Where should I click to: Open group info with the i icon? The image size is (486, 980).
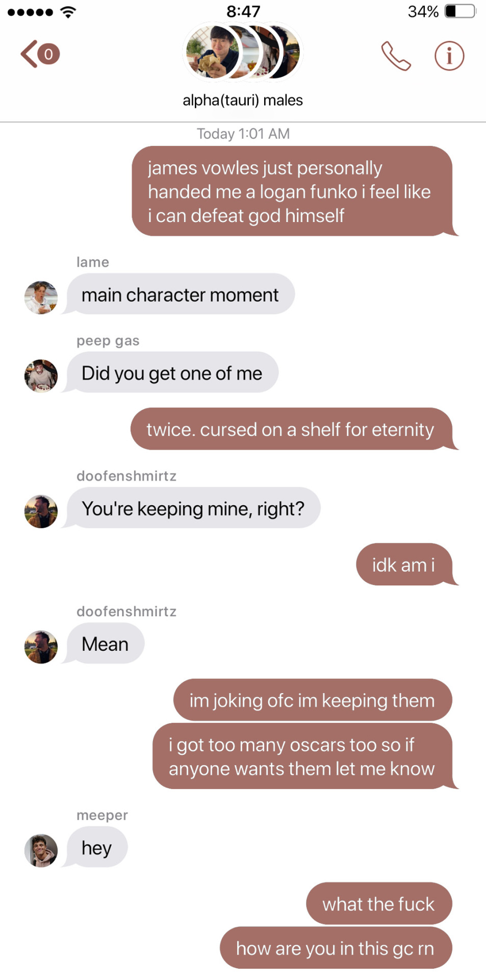449,56
